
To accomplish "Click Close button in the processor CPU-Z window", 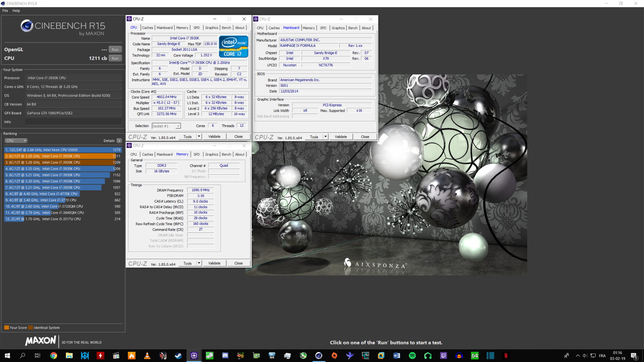I will tap(238, 137).
